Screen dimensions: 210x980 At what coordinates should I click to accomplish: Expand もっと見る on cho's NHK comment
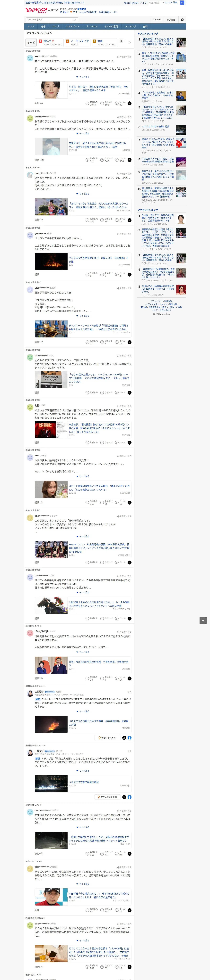[83, 536]
